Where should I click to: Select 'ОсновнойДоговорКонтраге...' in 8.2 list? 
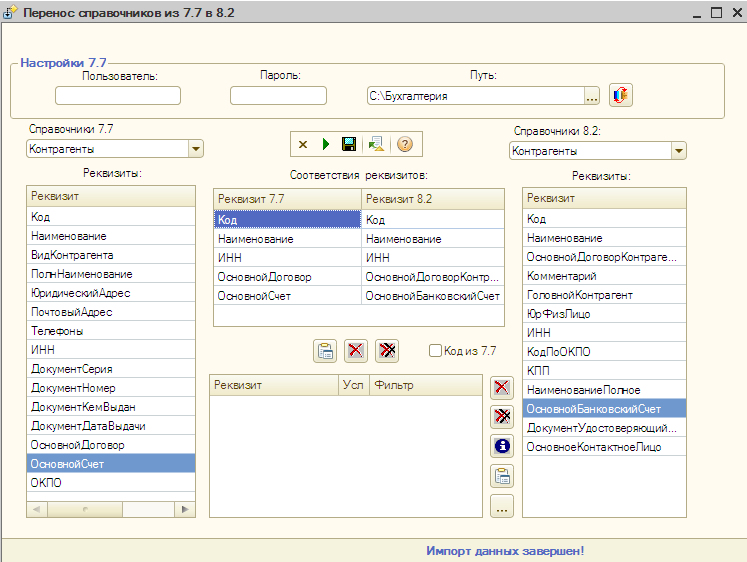click(x=604, y=257)
